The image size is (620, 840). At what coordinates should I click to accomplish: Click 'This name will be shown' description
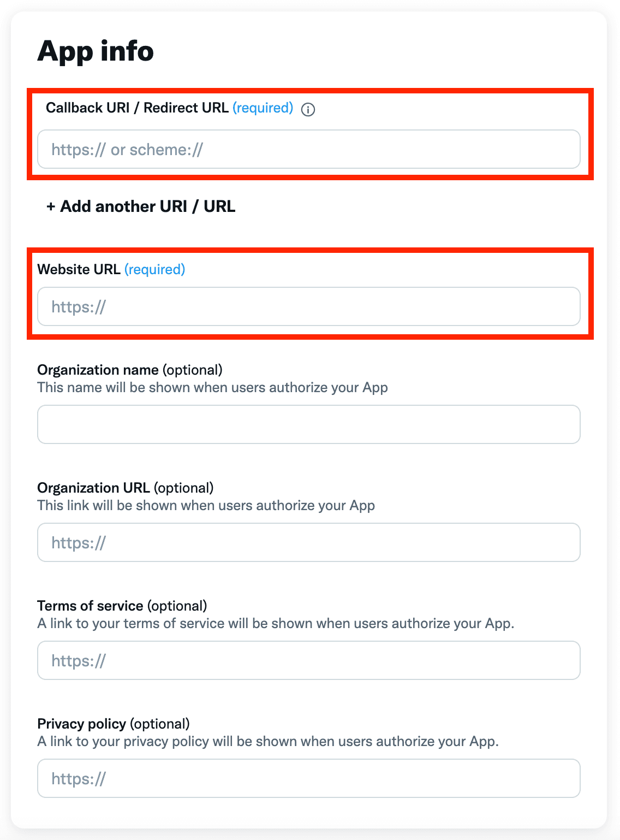[212, 387]
